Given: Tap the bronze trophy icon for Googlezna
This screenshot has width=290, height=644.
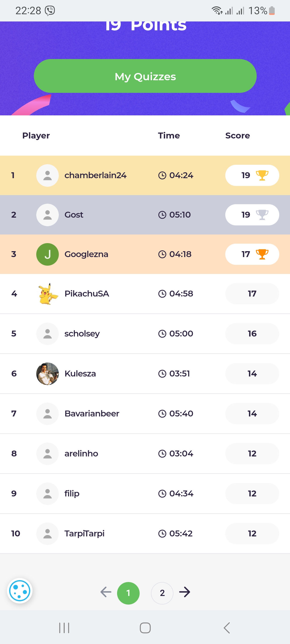Looking at the screenshot, I should 262,254.
